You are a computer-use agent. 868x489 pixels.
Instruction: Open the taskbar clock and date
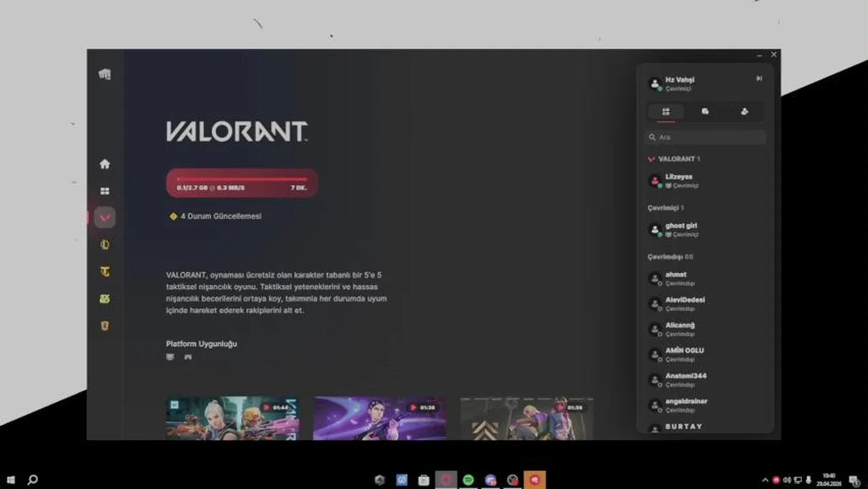tap(829, 480)
